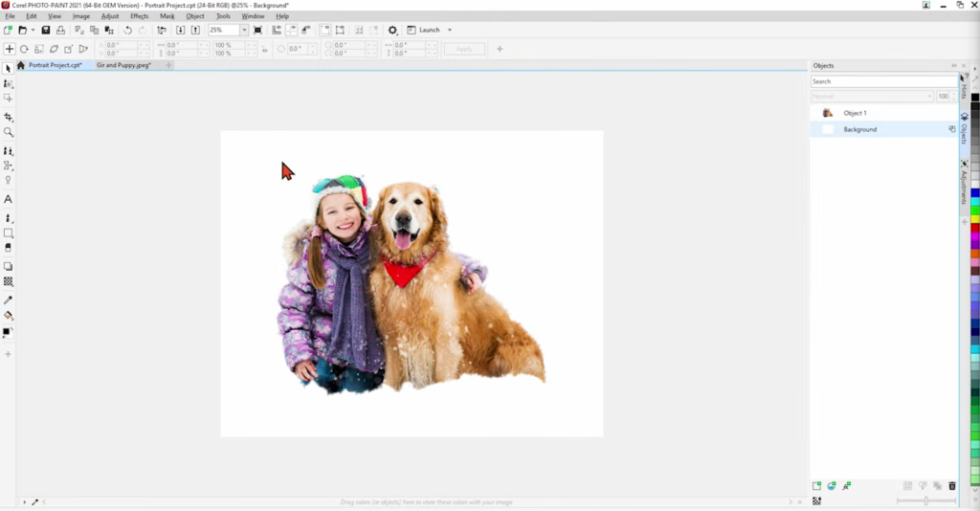The image size is (980, 511).
Task: Pick the Eyedropper tool
Action: click(8, 300)
